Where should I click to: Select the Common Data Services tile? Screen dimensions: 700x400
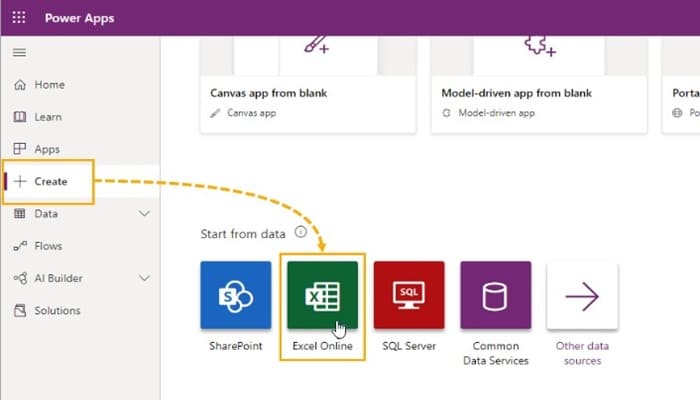point(496,295)
